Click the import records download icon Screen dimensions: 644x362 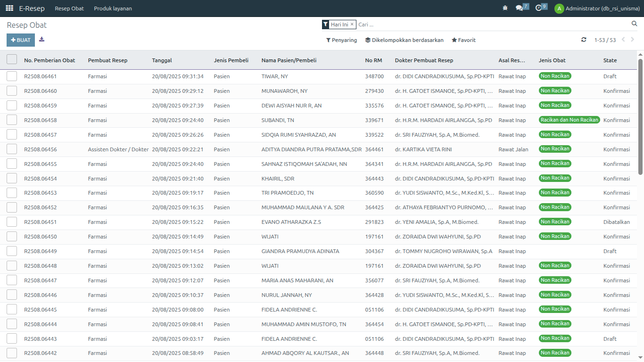coord(42,40)
